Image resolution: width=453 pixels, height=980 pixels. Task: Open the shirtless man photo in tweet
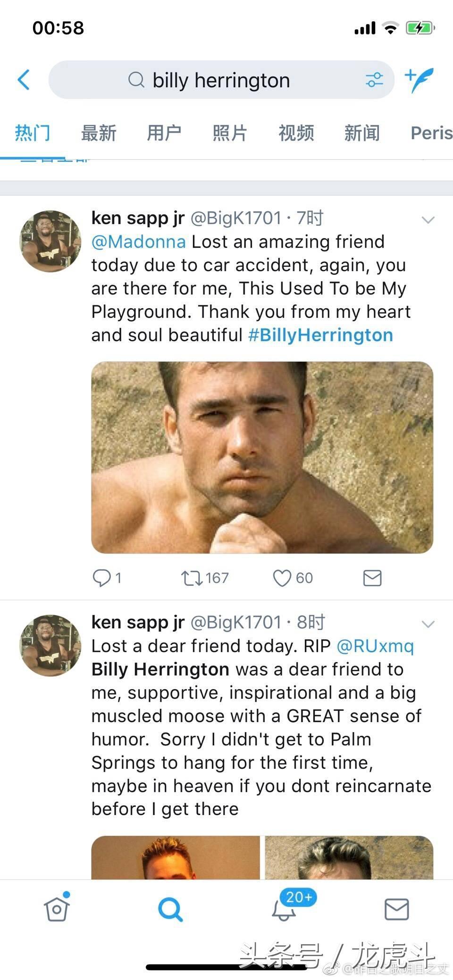pyautogui.click(x=262, y=457)
